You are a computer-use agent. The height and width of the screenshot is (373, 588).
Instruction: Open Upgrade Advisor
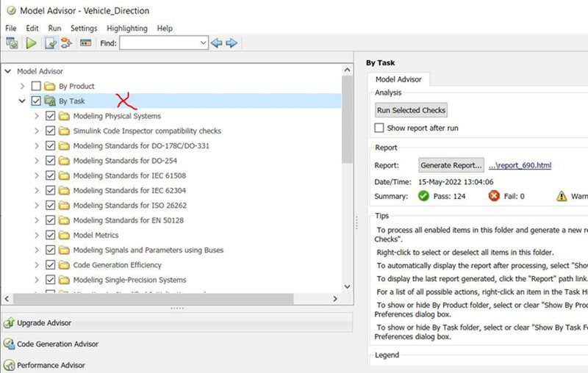(x=177, y=323)
